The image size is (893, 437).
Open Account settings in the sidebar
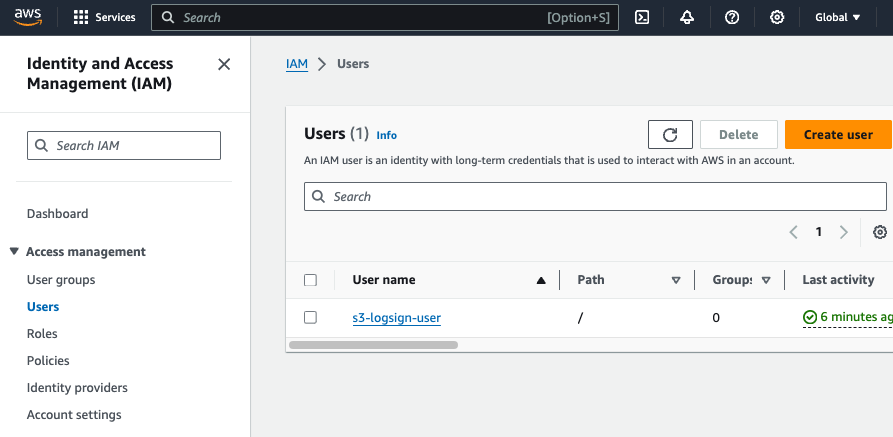(74, 414)
